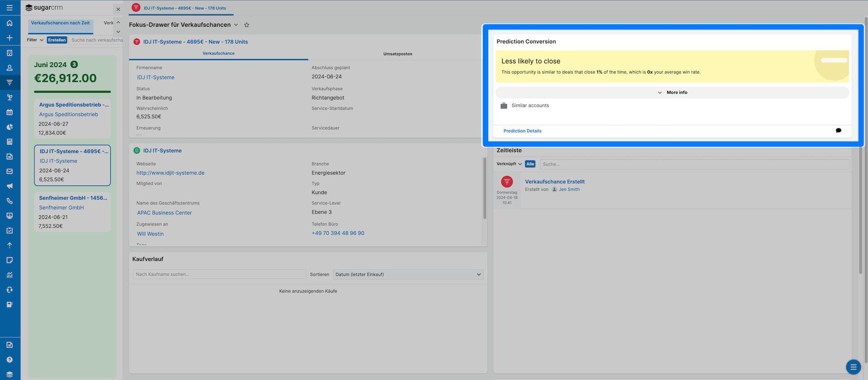Go to the Home icon in sidebar
Screen dimensions: 868x380
pyautogui.click(x=9, y=23)
